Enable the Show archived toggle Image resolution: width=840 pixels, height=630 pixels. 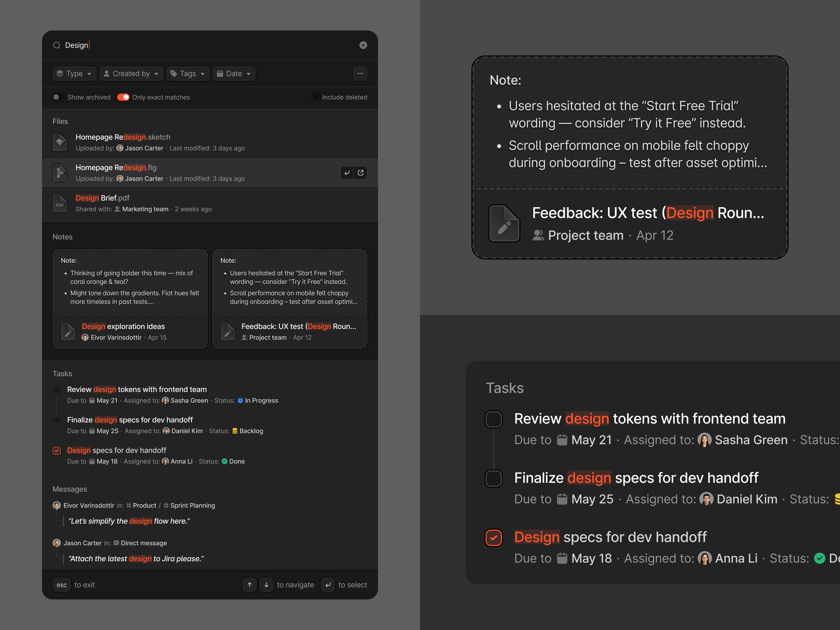[59, 97]
